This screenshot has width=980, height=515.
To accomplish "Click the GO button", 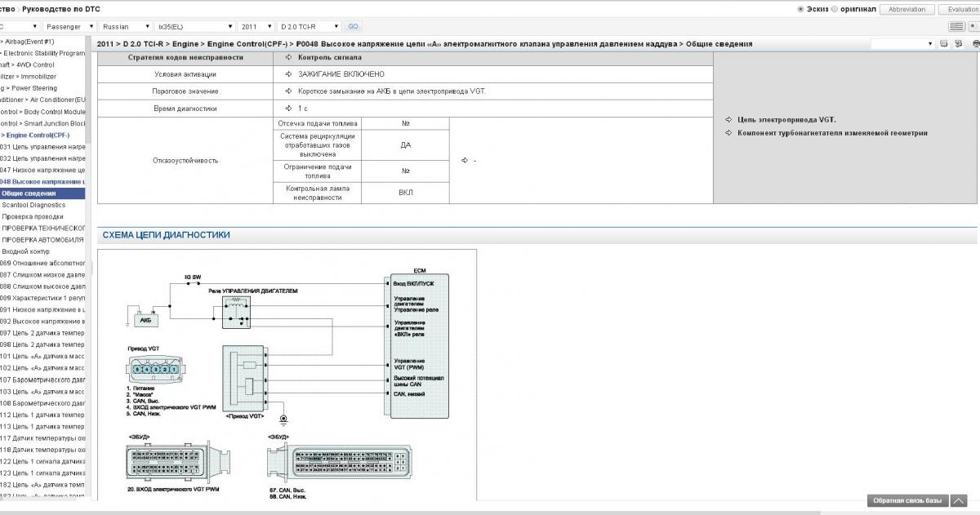I will point(353,26).
